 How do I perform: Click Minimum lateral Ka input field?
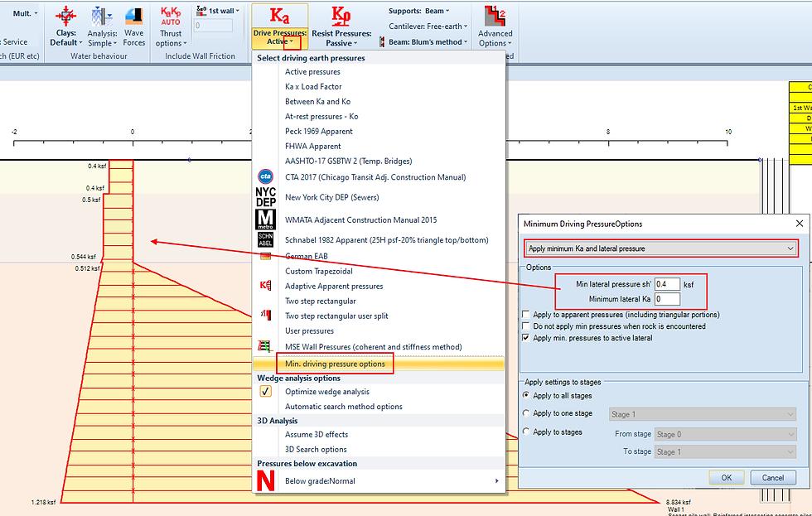667,299
